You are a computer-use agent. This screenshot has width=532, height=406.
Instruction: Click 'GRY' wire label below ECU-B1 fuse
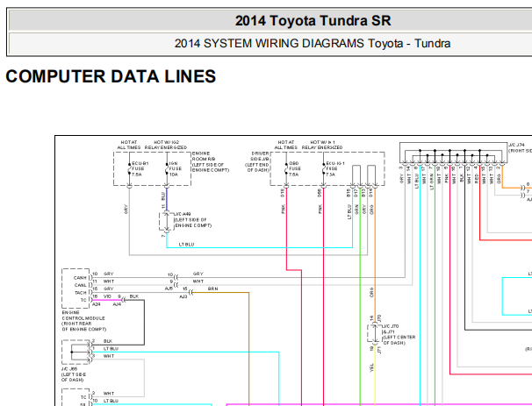coord(126,210)
